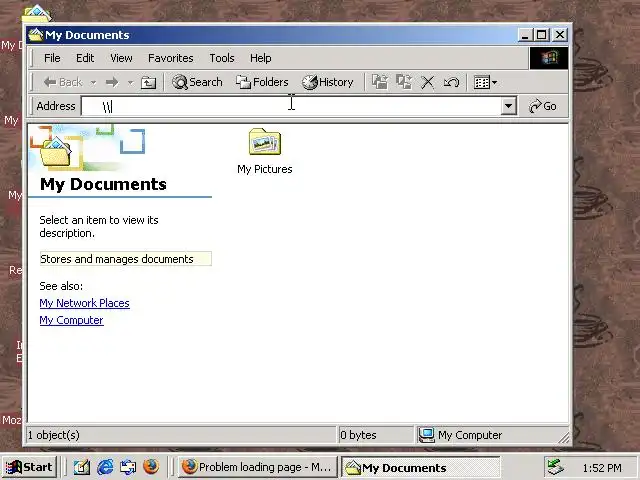
Task: Click the Go button
Action: click(x=542, y=107)
